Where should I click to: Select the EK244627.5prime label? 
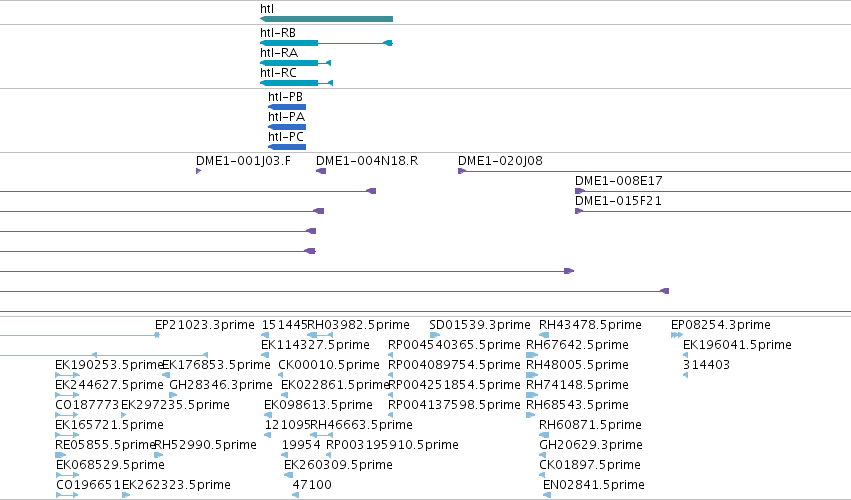[109, 385]
